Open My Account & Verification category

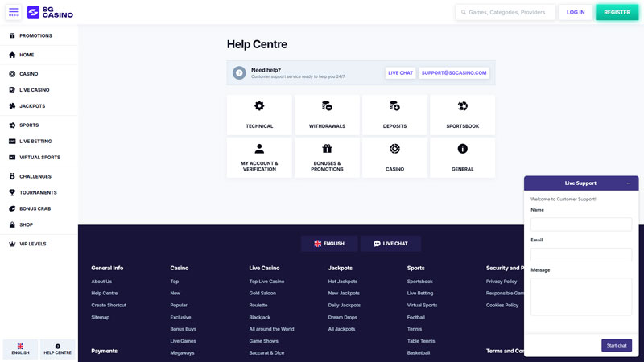(x=259, y=158)
